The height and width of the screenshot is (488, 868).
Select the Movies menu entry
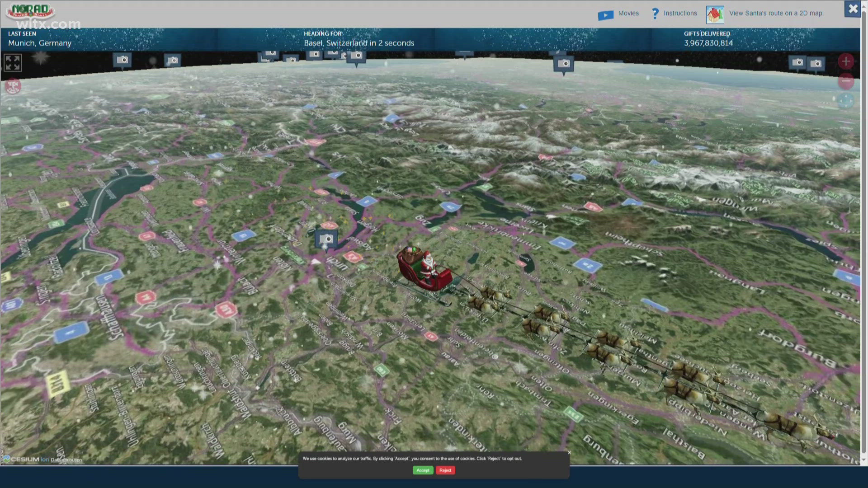pos(628,13)
